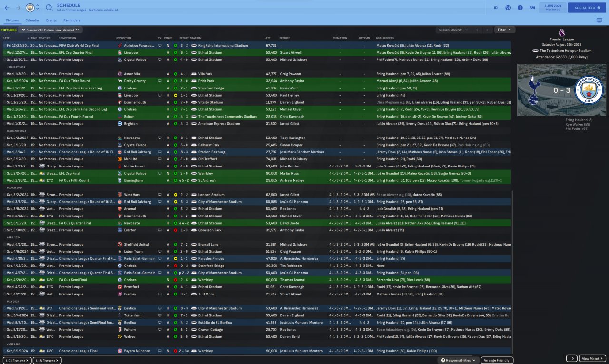Go forward with the right arrow

(x=18, y=8)
